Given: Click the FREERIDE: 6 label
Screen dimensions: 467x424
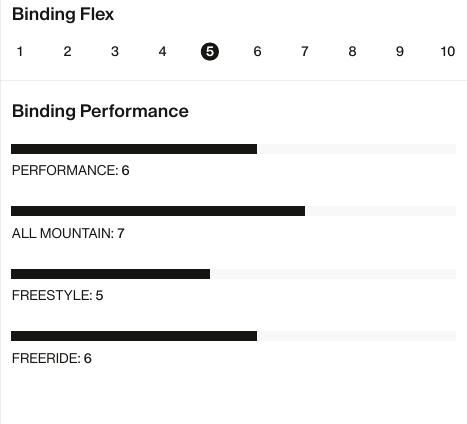Looking at the screenshot, I should tap(52, 358).
